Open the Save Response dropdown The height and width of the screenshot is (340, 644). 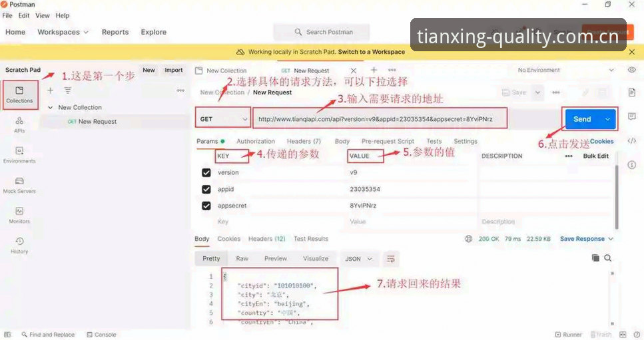pos(587,239)
